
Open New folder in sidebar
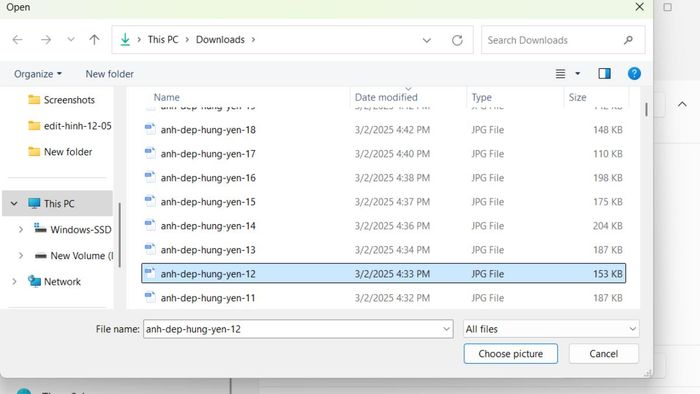pyautogui.click(x=60, y=152)
